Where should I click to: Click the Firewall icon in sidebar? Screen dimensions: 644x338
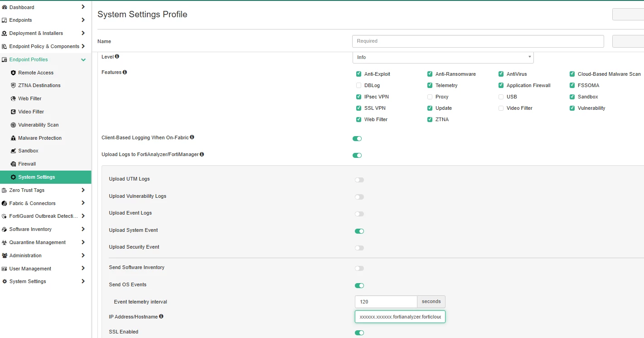click(13, 164)
